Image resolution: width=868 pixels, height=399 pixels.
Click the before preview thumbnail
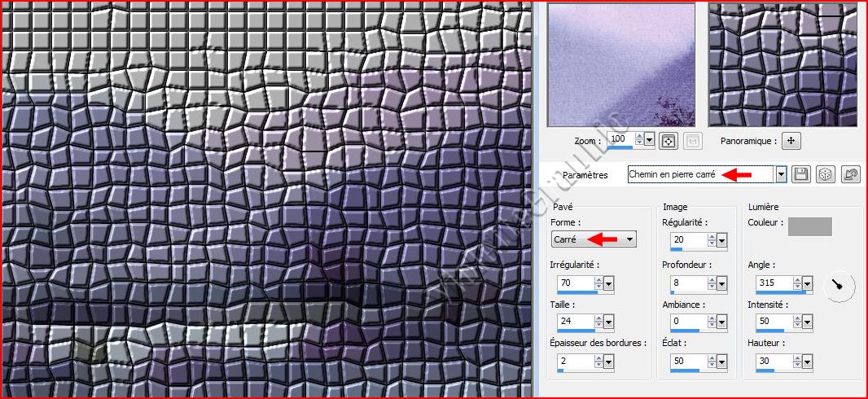621,64
